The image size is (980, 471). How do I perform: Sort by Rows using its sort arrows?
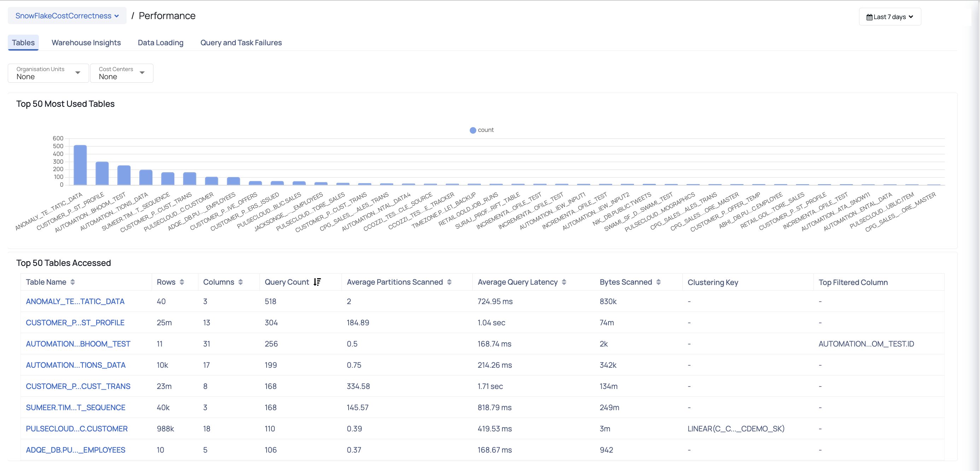(182, 282)
